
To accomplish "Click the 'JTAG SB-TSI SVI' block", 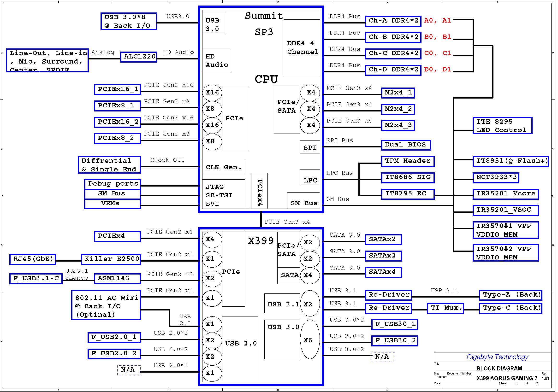I will click(224, 194).
